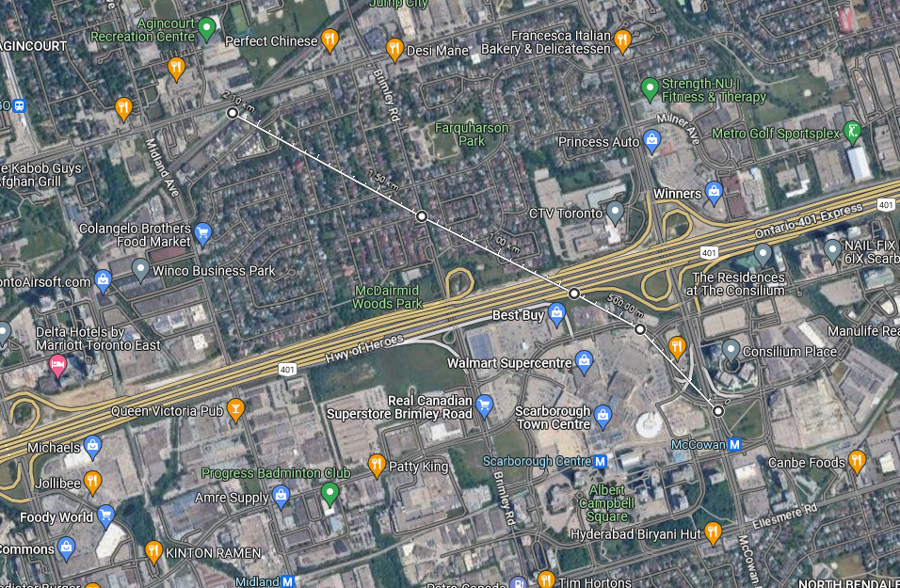Select the Scarborough Centre station icon

point(601,461)
